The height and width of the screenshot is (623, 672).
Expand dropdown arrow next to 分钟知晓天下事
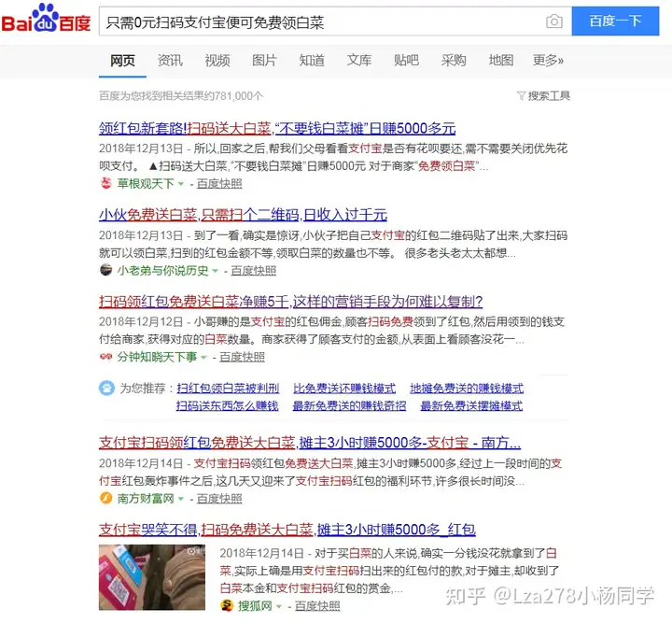[203, 357]
